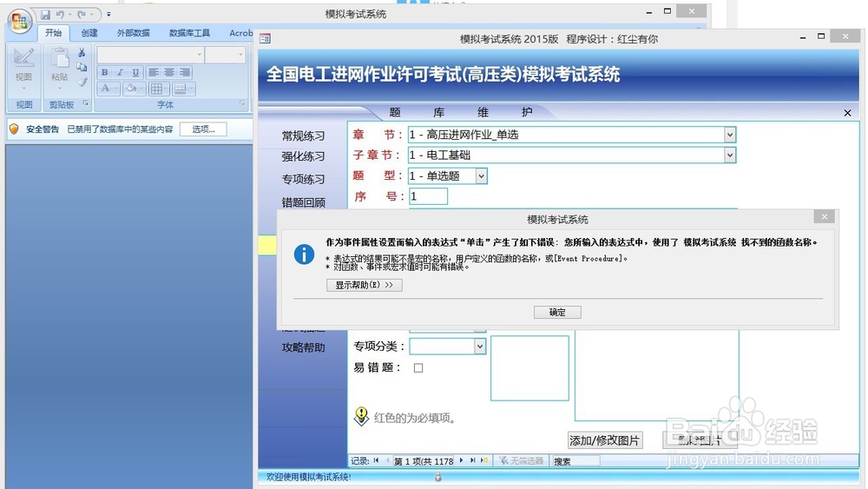This screenshot has width=868, height=489.
Task: Expand the 子章节 dropdown
Action: [x=730, y=155]
